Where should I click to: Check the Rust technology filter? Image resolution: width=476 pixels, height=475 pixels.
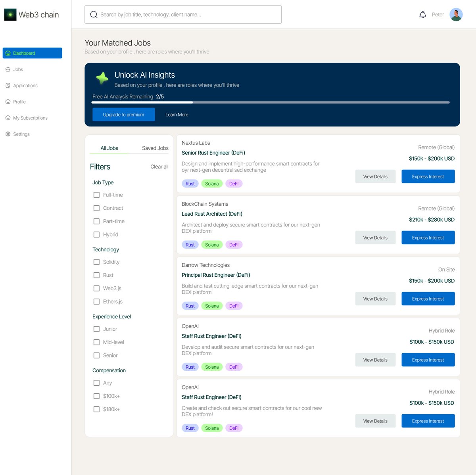(x=96, y=275)
